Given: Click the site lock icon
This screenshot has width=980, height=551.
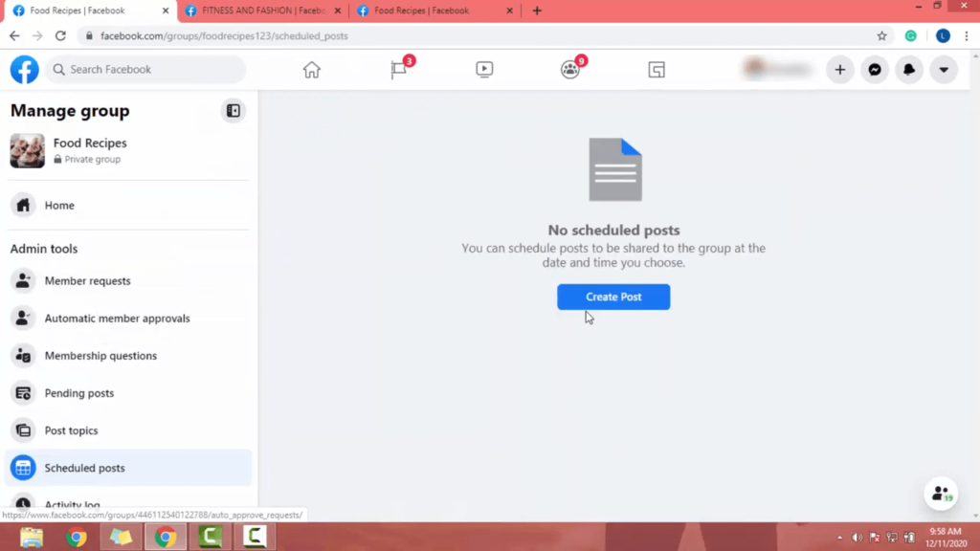Looking at the screenshot, I should tap(89, 36).
